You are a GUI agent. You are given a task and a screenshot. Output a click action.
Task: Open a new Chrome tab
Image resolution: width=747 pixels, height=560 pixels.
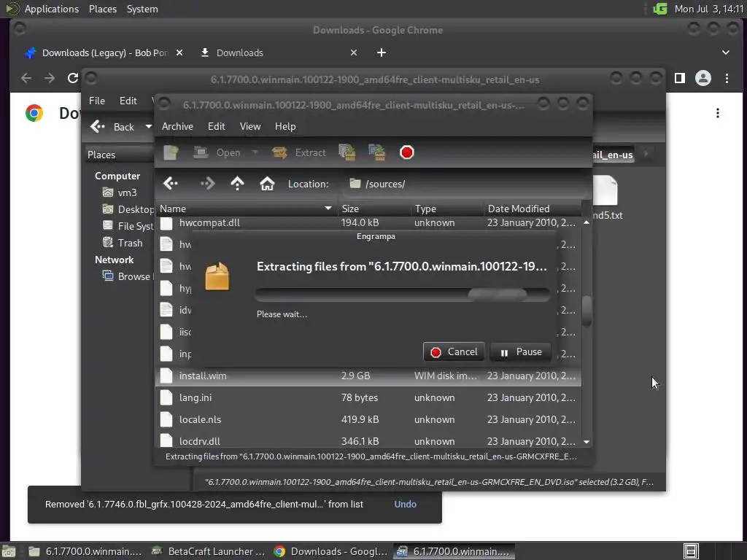(x=382, y=52)
